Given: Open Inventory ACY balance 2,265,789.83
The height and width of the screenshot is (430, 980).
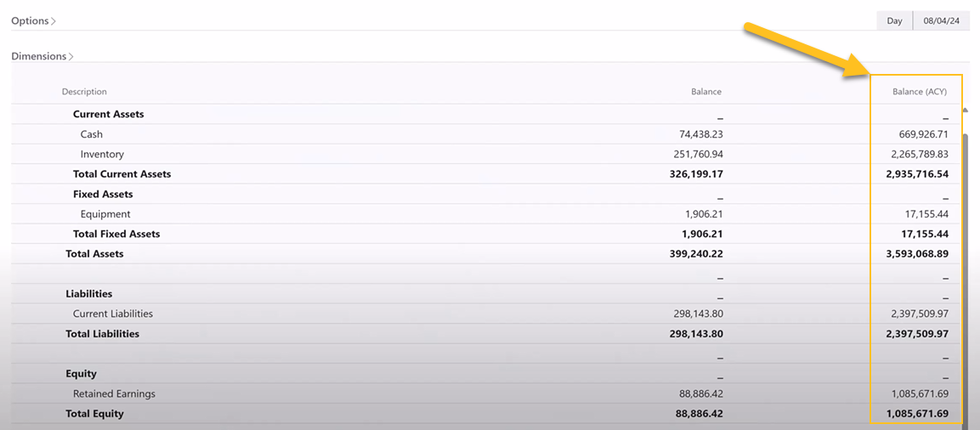Looking at the screenshot, I should click(918, 155).
